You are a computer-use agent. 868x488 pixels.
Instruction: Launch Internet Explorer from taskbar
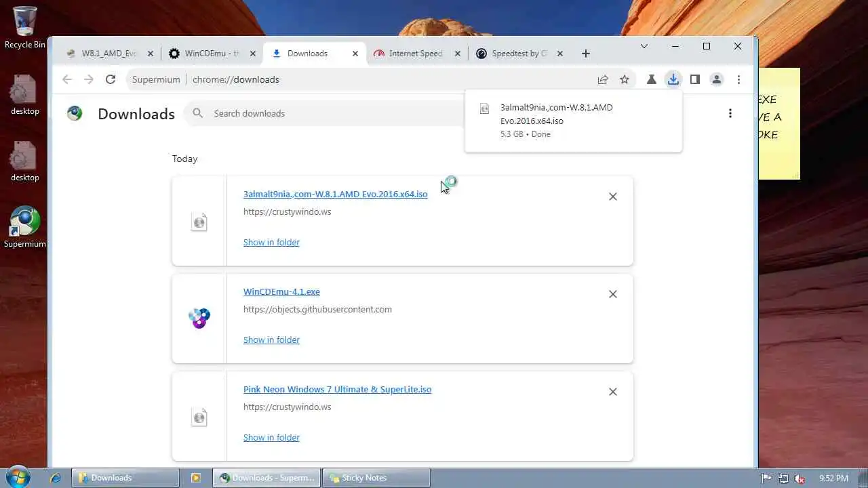[x=56, y=478]
